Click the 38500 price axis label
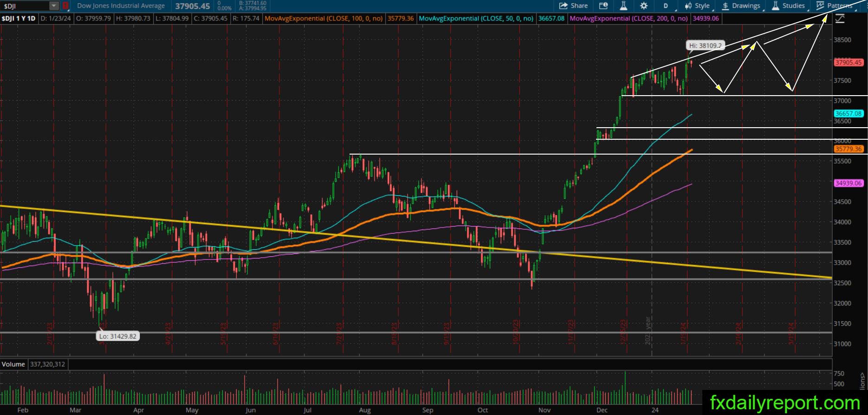The image size is (868, 415). coord(842,40)
